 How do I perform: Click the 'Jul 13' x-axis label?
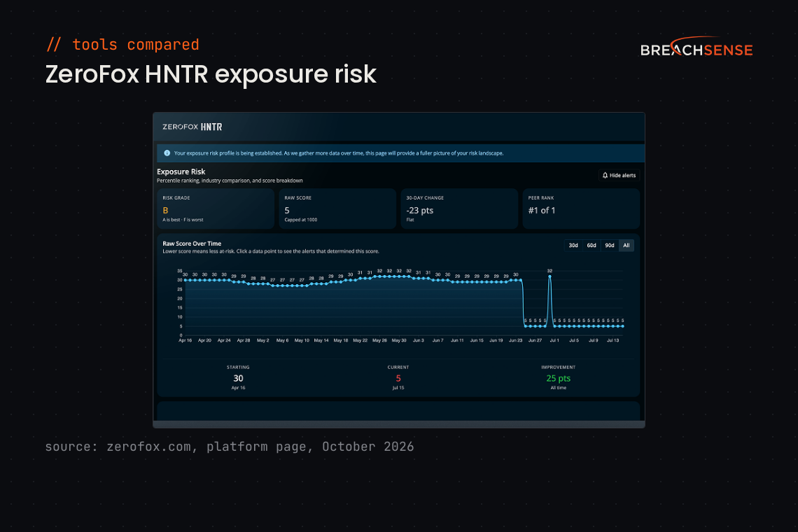612,340
